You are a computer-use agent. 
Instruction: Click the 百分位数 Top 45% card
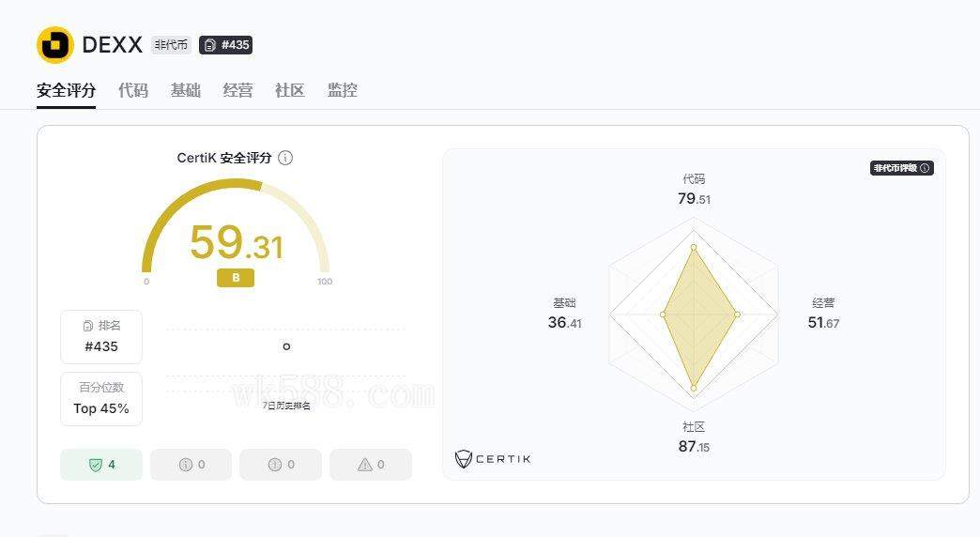(x=101, y=399)
